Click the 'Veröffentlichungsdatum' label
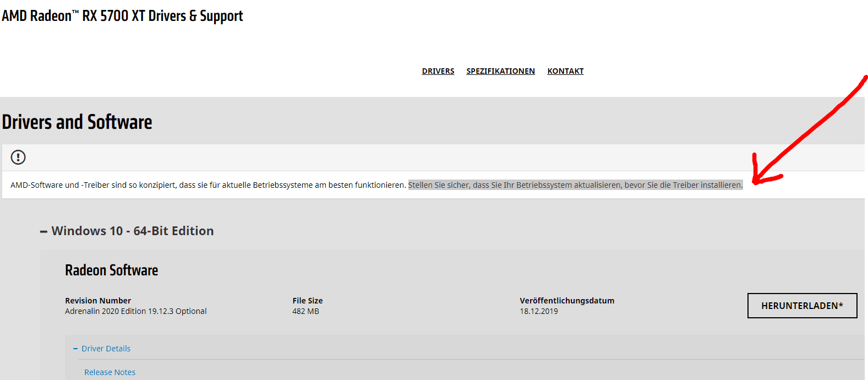868x380 pixels. [567, 301]
